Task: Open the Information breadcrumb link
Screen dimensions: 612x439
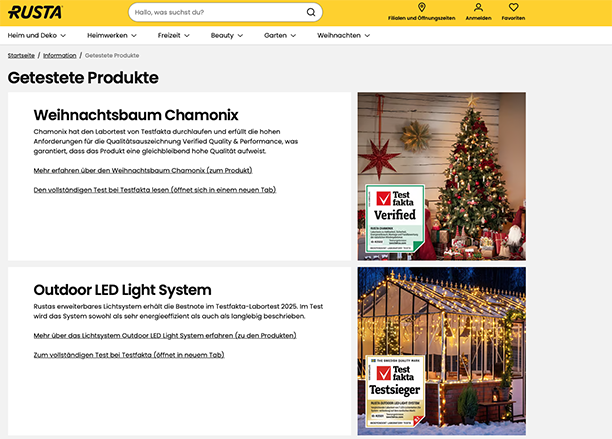Action: [x=59, y=55]
